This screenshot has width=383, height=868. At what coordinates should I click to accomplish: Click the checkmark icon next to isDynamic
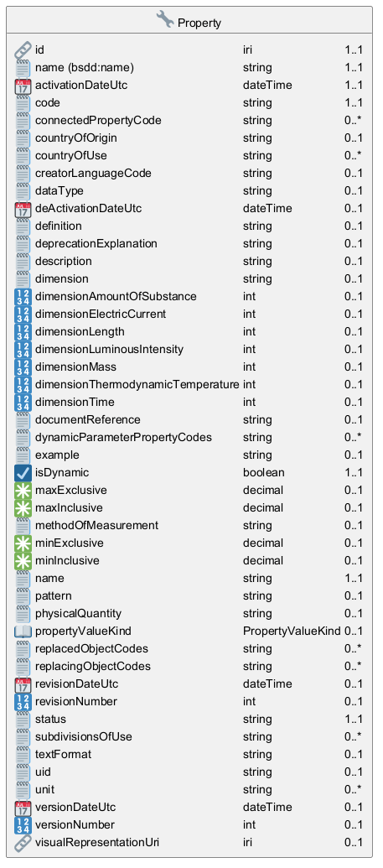point(23,473)
